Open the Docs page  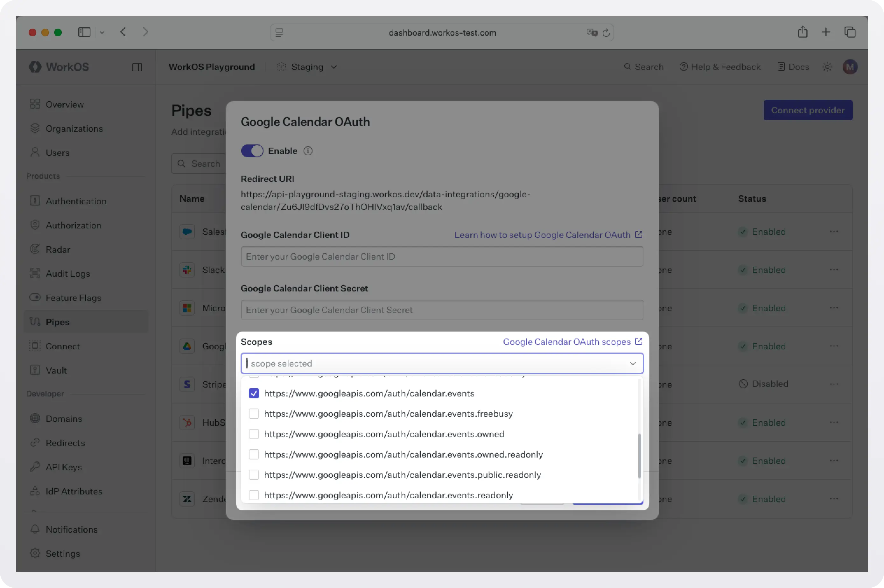point(793,67)
